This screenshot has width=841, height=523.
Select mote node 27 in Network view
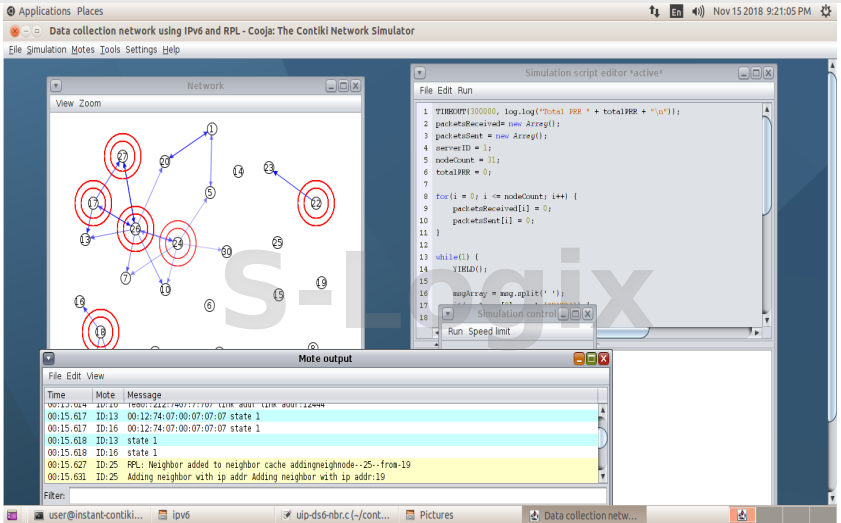[x=122, y=156]
